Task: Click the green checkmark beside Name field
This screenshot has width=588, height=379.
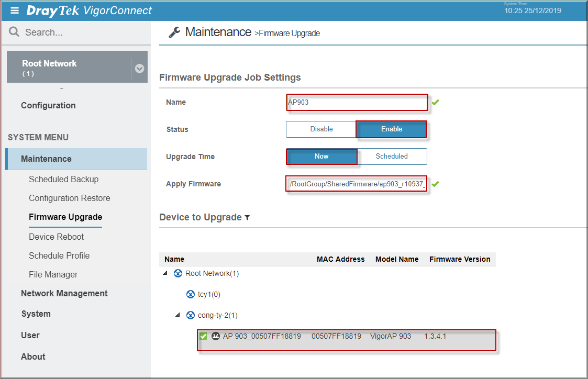Action: (x=436, y=102)
